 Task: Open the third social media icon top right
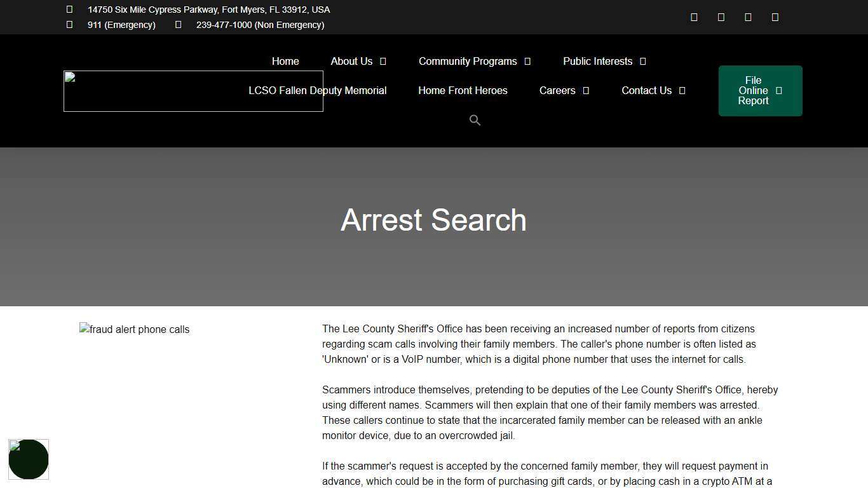(x=748, y=17)
